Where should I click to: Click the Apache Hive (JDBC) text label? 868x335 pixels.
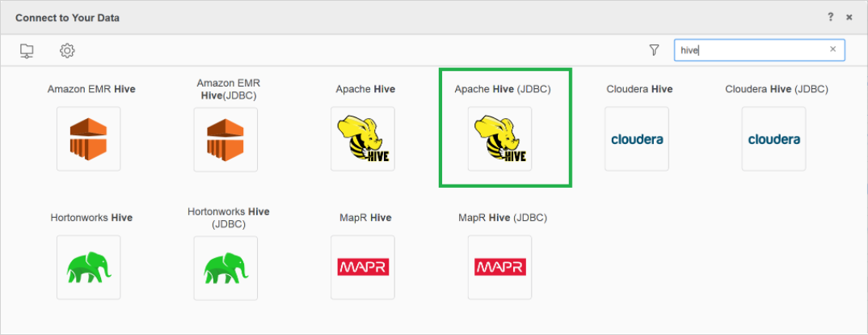503,89
